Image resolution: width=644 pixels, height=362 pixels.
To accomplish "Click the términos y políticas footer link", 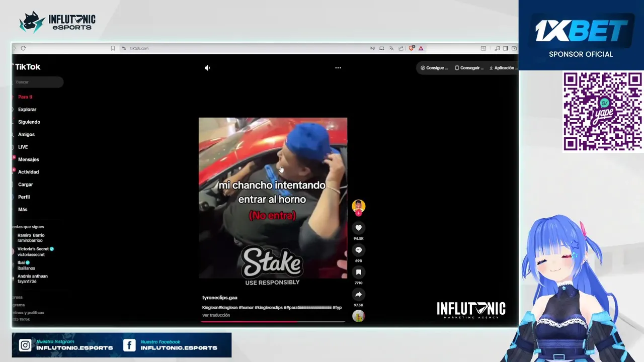I will [x=29, y=313].
